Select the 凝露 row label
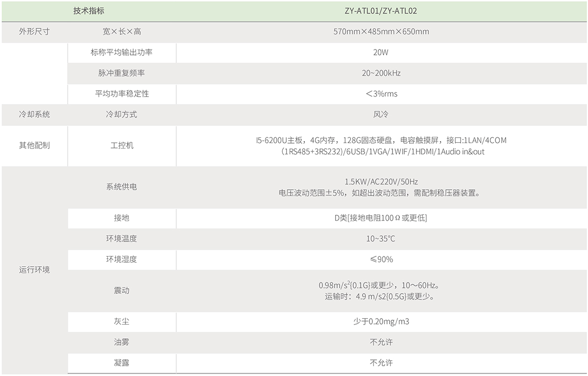 122,363
